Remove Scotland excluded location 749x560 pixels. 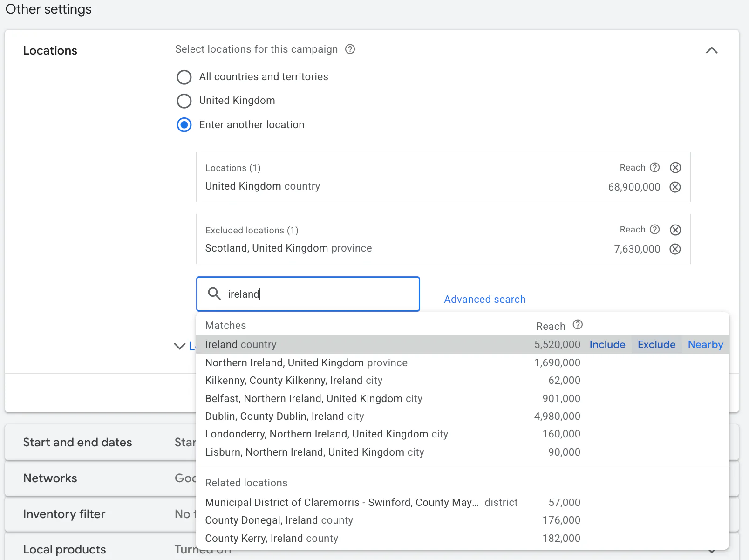point(675,249)
